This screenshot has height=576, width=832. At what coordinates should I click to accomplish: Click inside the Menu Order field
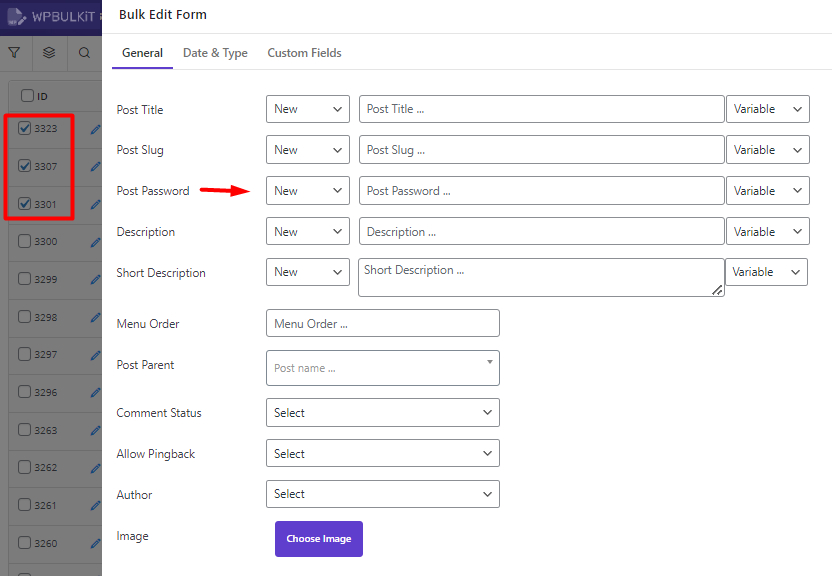tap(382, 323)
